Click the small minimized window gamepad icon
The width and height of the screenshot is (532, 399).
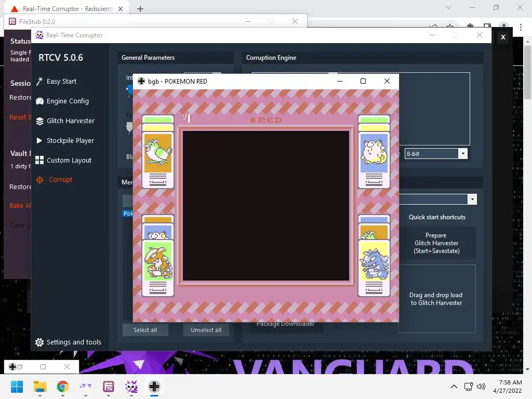[12, 366]
